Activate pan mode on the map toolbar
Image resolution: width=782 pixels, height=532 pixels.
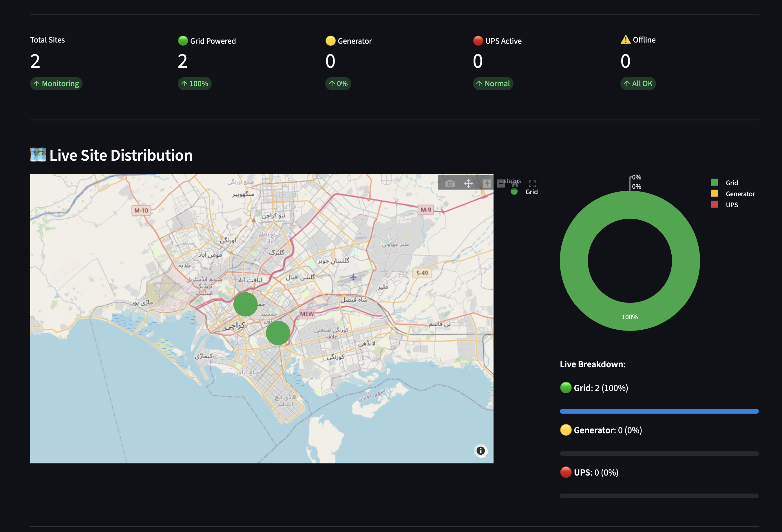[468, 184]
